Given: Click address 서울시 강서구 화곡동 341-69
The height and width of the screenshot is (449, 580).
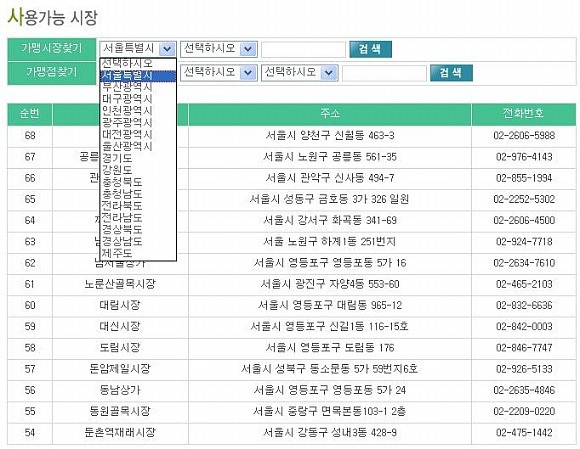Looking at the screenshot, I should click(330, 220).
